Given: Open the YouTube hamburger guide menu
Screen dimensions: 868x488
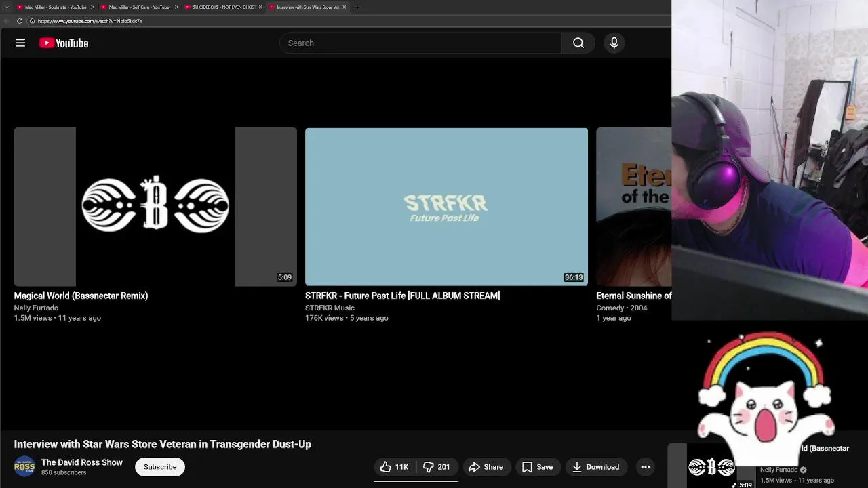Looking at the screenshot, I should pos(20,43).
